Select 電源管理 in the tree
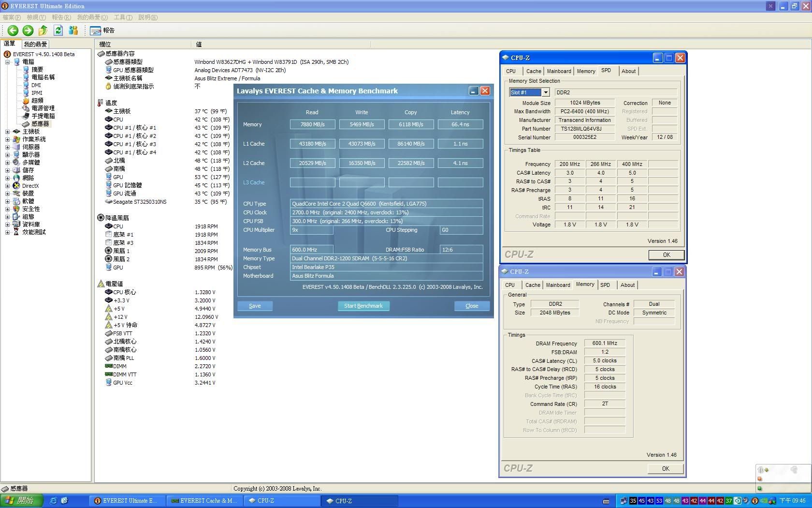812x508 pixels. (x=43, y=108)
